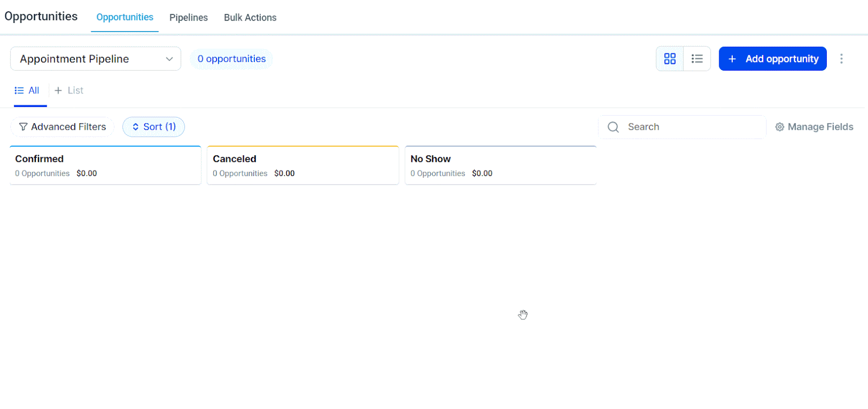Select the Opportunities tab
Viewport: 868px width, 409px height.
pyautogui.click(x=125, y=17)
